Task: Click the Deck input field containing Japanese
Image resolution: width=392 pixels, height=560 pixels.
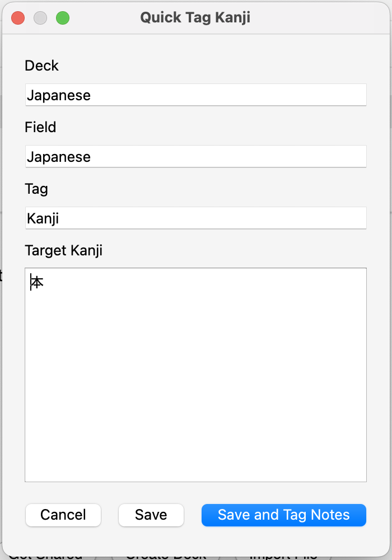Action: click(x=195, y=95)
